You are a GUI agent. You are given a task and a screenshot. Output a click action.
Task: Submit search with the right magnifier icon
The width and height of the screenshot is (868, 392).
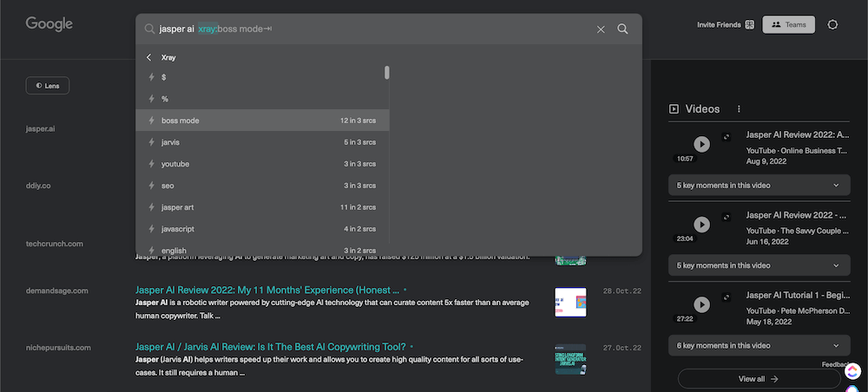pos(622,29)
